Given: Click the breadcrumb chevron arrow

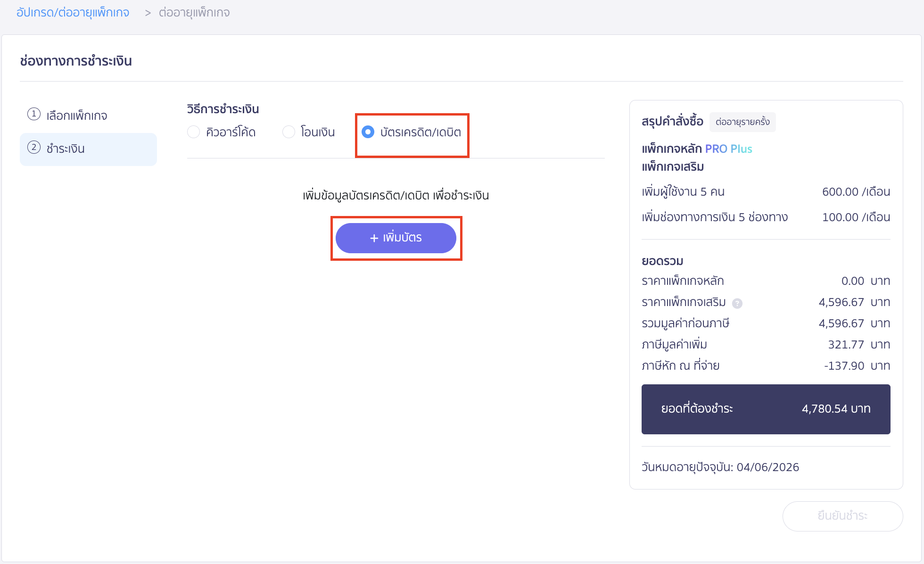Looking at the screenshot, I should pyautogui.click(x=148, y=12).
